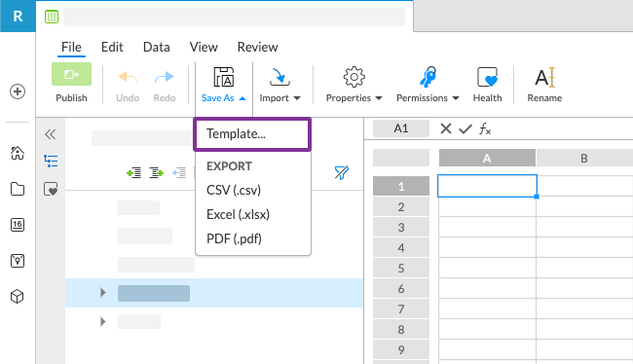Collapse the side panel with double chevron

pos(51,134)
